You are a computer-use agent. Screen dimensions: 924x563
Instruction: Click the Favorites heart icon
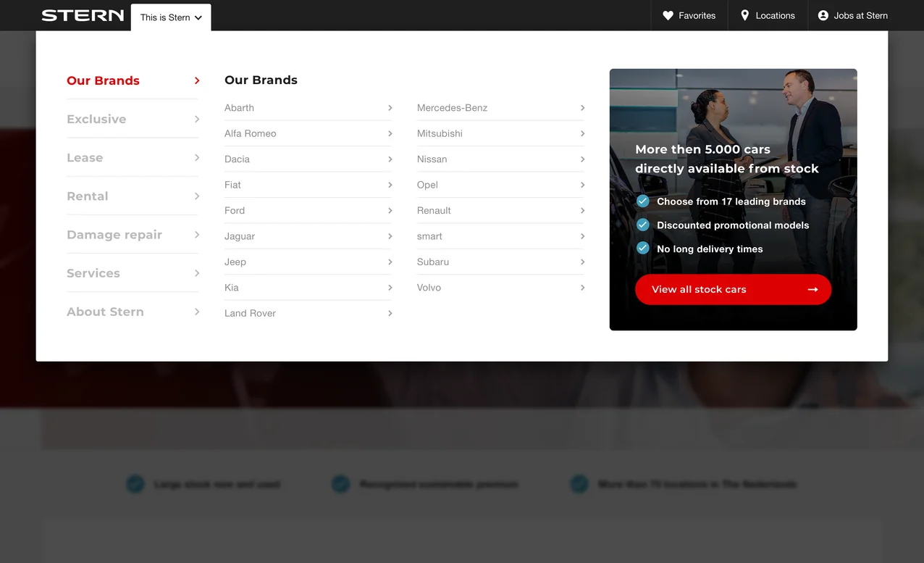pos(668,15)
